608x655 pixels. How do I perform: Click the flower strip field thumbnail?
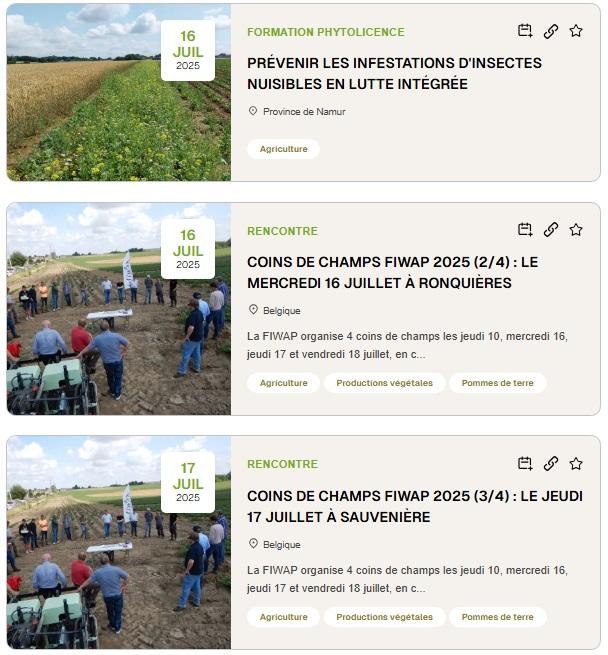tap(119, 92)
